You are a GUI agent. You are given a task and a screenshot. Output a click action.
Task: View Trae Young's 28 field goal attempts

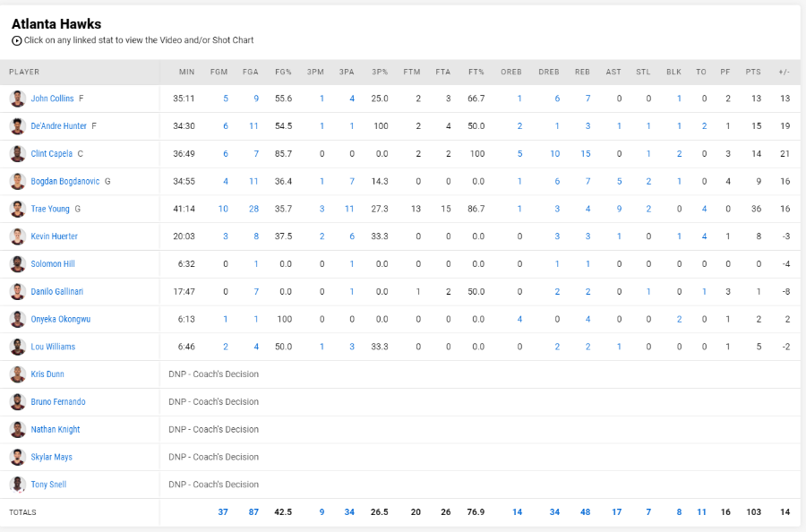pyautogui.click(x=254, y=209)
